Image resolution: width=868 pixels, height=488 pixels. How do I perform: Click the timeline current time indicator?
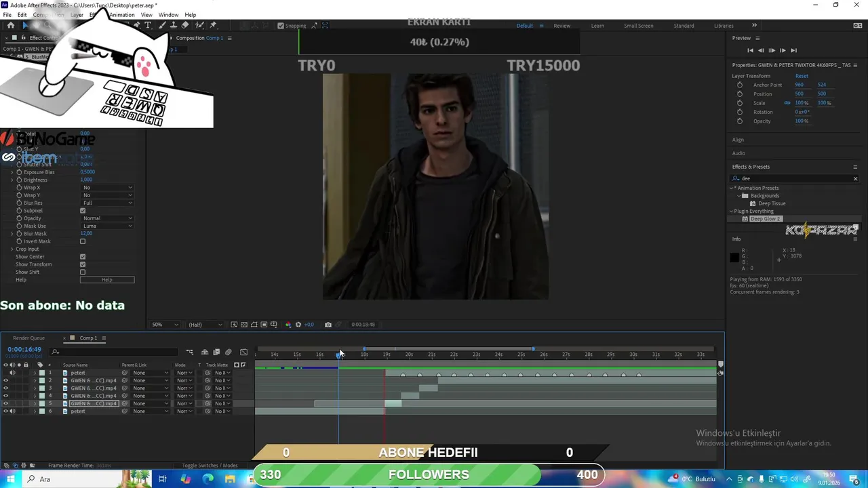(338, 354)
